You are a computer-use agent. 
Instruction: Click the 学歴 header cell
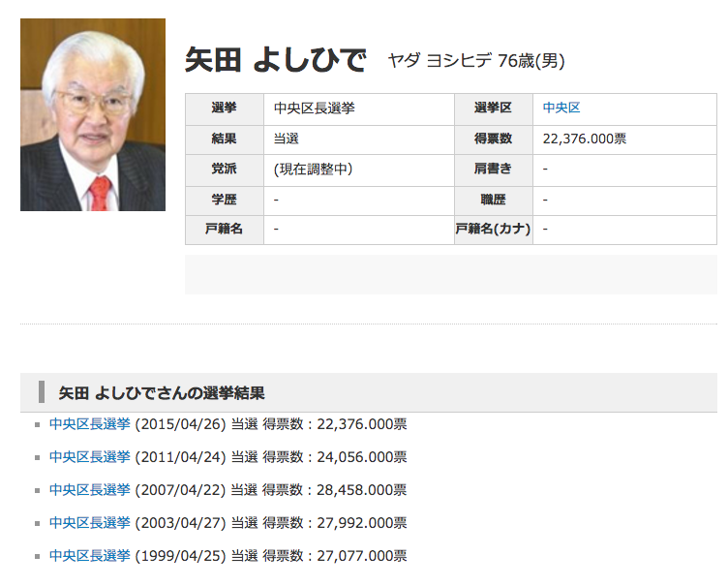coord(225,201)
